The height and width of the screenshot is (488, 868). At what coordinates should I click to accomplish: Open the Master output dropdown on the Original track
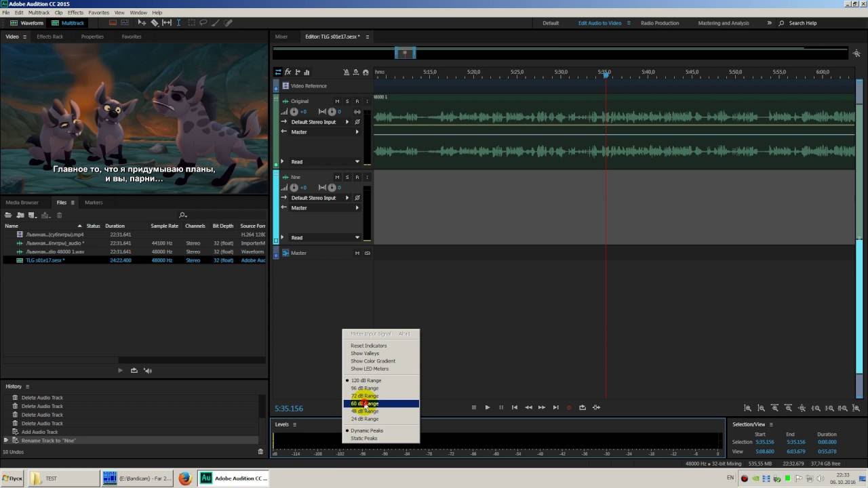[x=357, y=132]
